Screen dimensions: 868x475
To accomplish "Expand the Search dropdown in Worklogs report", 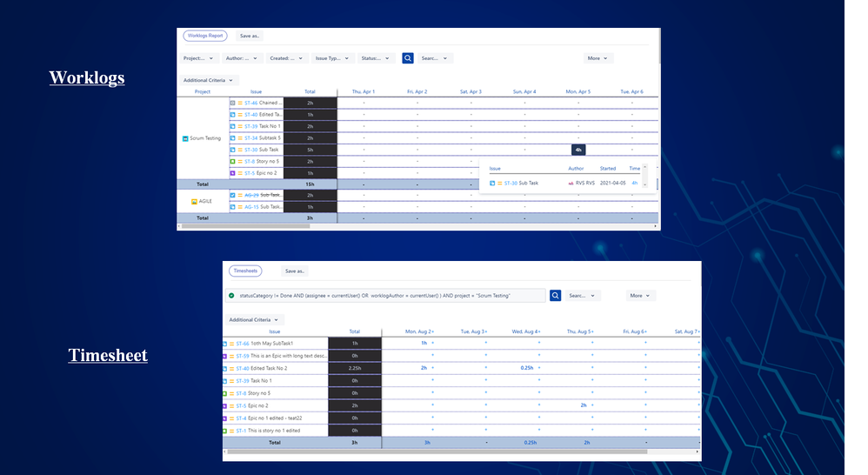I will coord(434,58).
